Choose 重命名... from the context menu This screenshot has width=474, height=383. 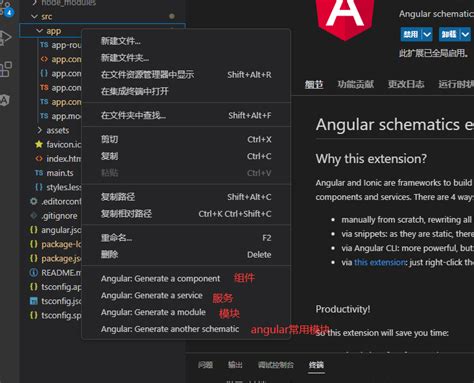click(x=186, y=238)
